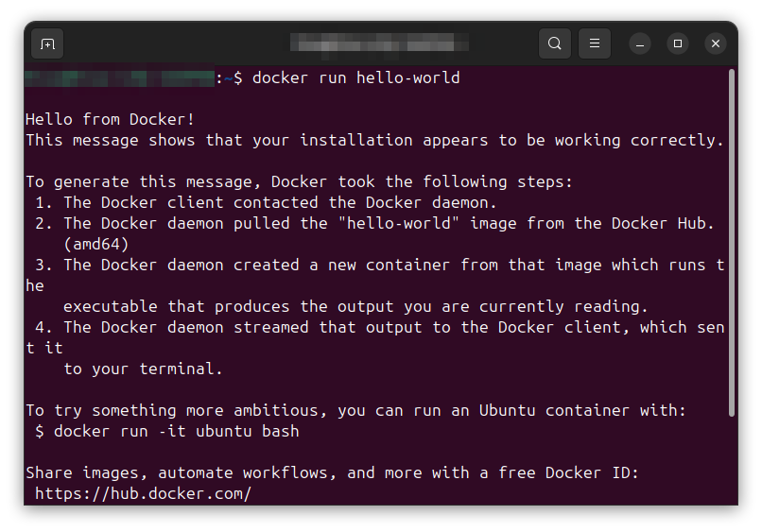Click the 'To try something more ambitious' line

355,410
